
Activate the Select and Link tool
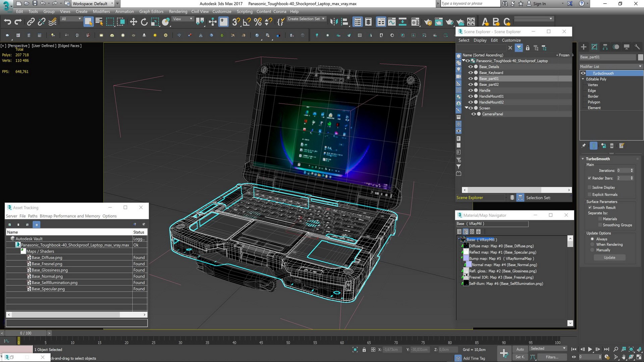click(x=31, y=22)
